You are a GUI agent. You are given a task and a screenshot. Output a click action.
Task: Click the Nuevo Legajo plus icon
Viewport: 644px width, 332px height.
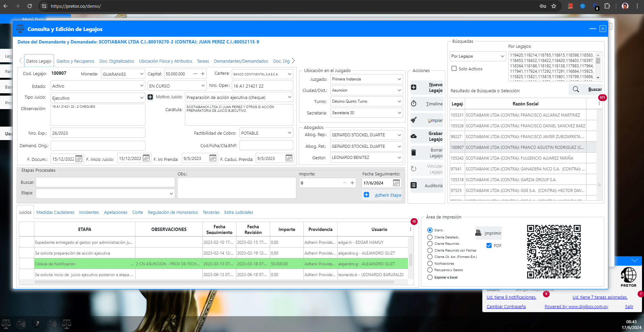point(414,88)
